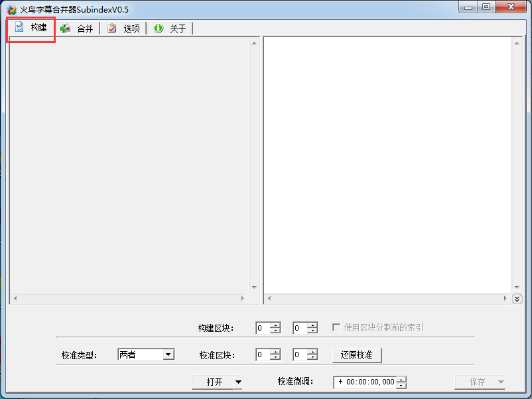Click the left panel's horizontal scrollbar
Viewport: 532px width, 399px height.
click(x=129, y=299)
